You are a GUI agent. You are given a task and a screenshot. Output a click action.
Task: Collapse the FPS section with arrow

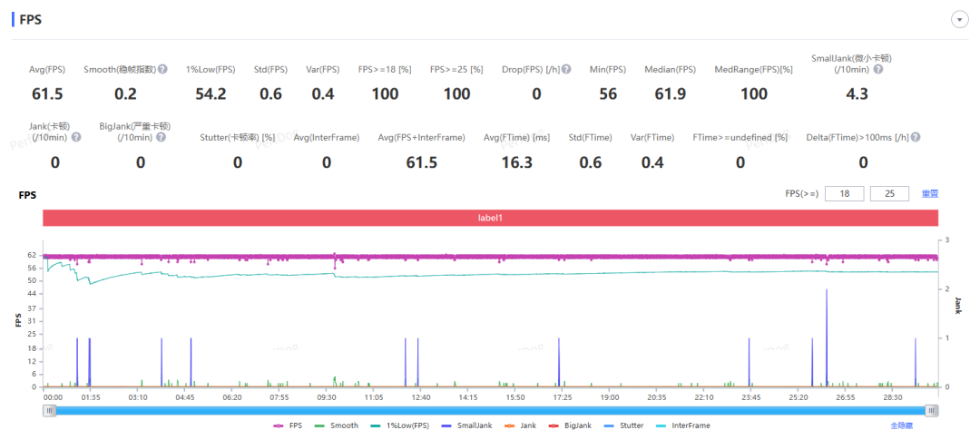[959, 20]
